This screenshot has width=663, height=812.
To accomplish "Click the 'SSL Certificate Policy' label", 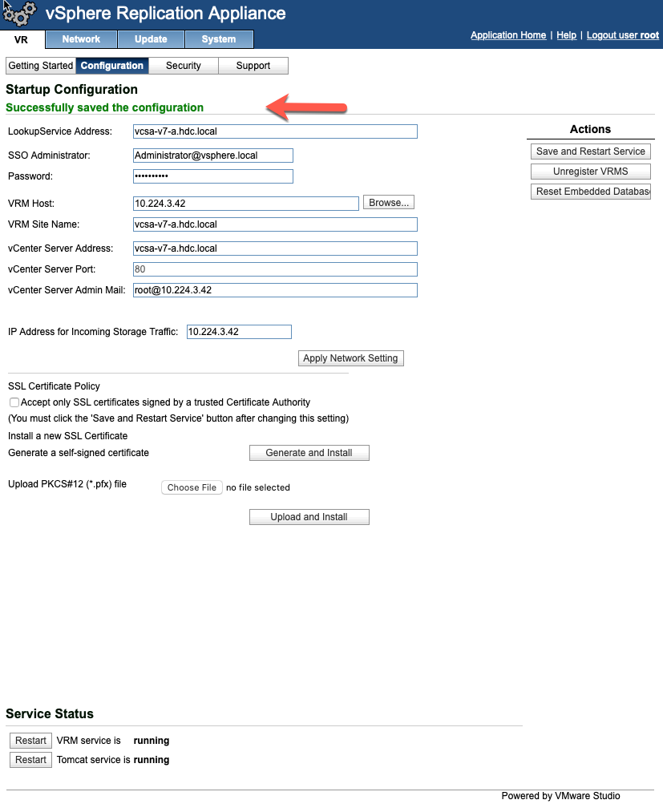I will (x=54, y=386).
